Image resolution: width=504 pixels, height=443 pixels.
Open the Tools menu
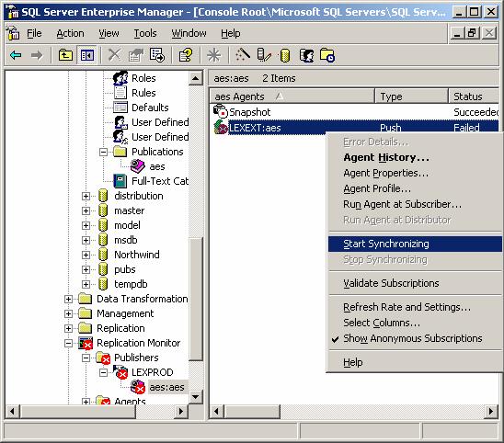coord(145,33)
